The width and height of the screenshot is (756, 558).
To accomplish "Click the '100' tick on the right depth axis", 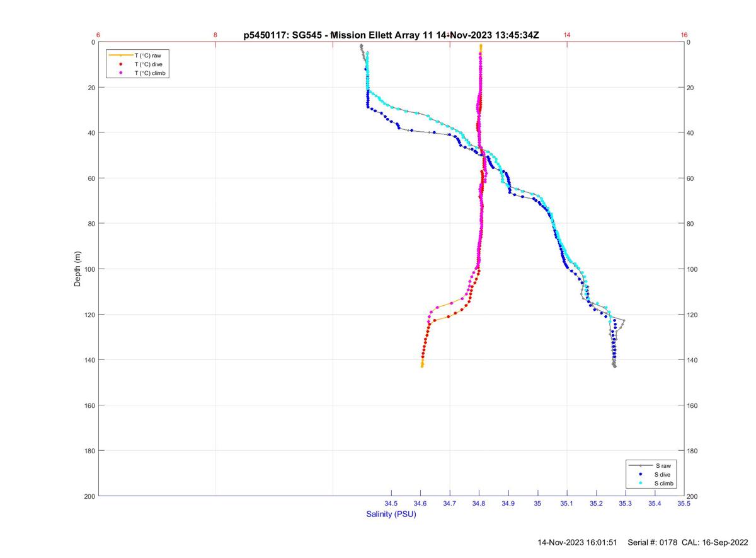I will (x=693, y=269).
